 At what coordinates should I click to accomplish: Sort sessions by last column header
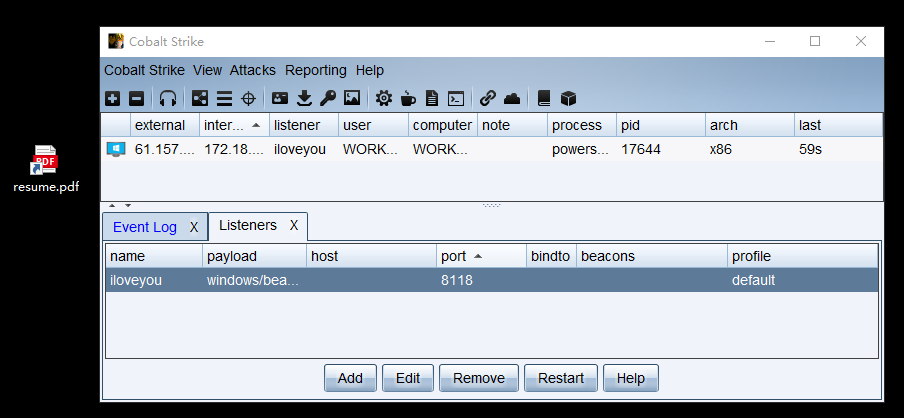[x=838, y=125]
